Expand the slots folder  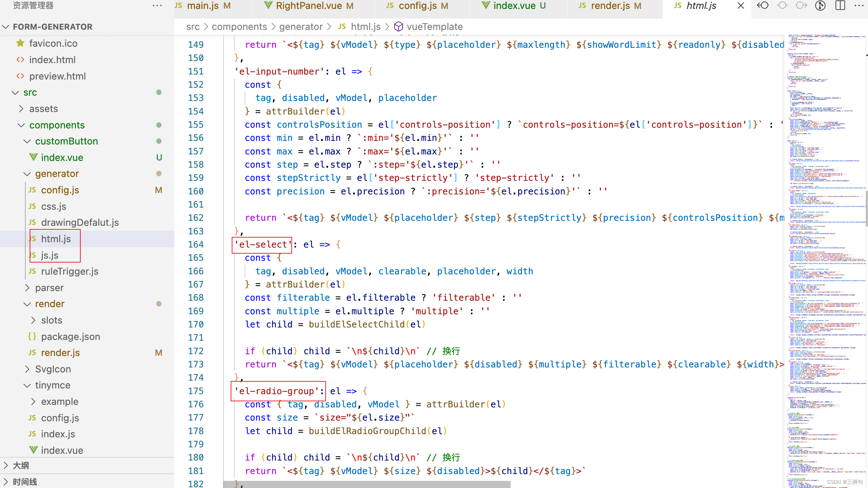51,320
